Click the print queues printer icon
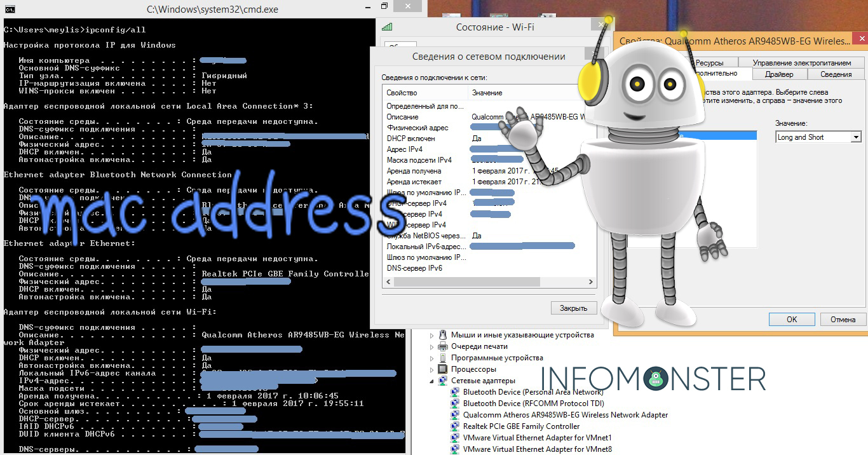Viewport: 868px width, 455px height. click(443, 346)
